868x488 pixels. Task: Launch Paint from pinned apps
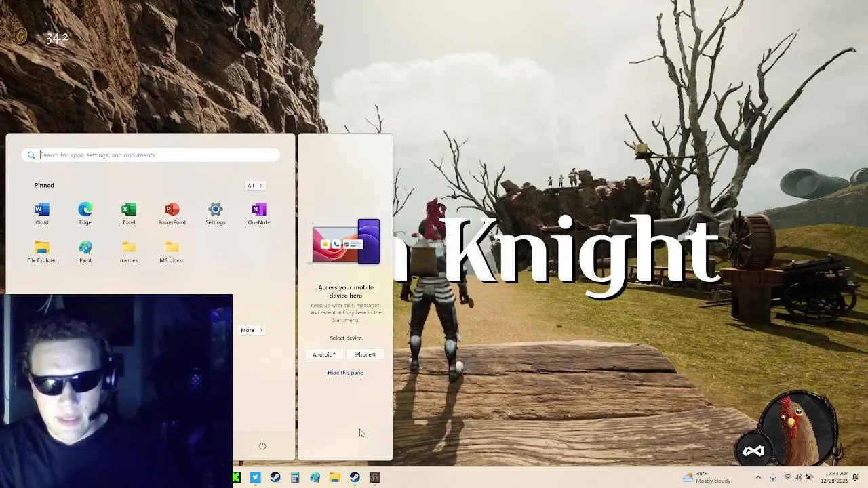[x=85, y=251]
